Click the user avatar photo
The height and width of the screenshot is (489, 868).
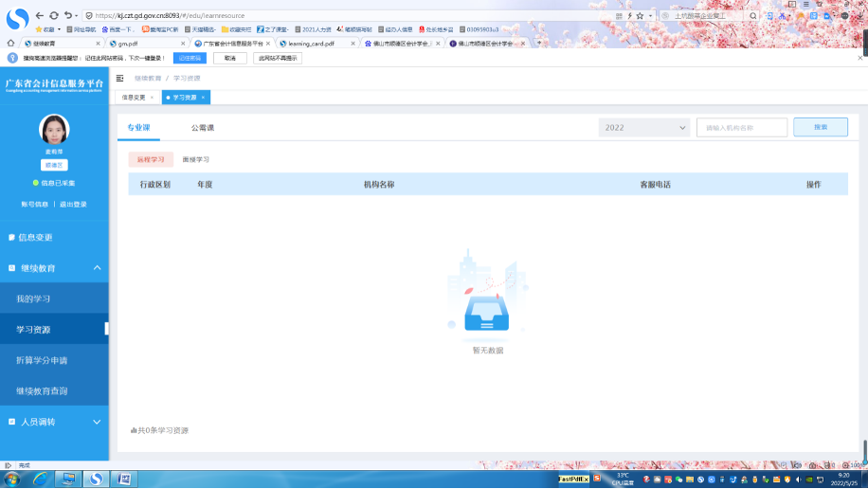point(54,129)
